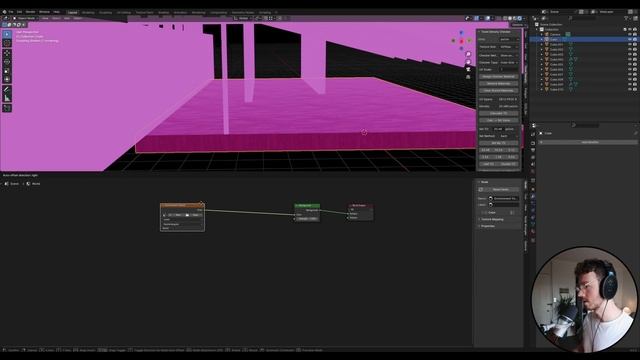The height and width of the screenshot is (360, 640).
Task: Select the 3D Cursor tool
Action: tap(7, 43)
